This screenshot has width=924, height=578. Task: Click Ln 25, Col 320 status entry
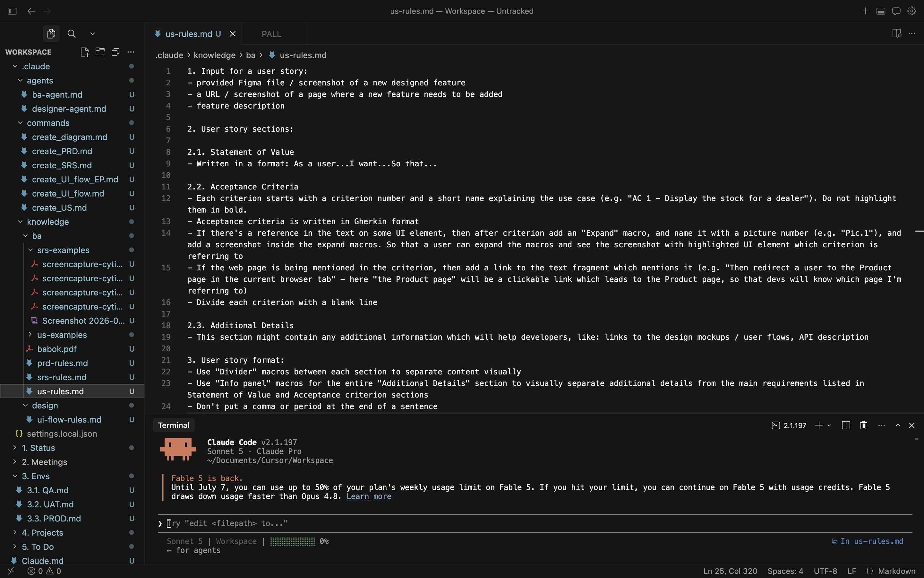pos(730,571)
